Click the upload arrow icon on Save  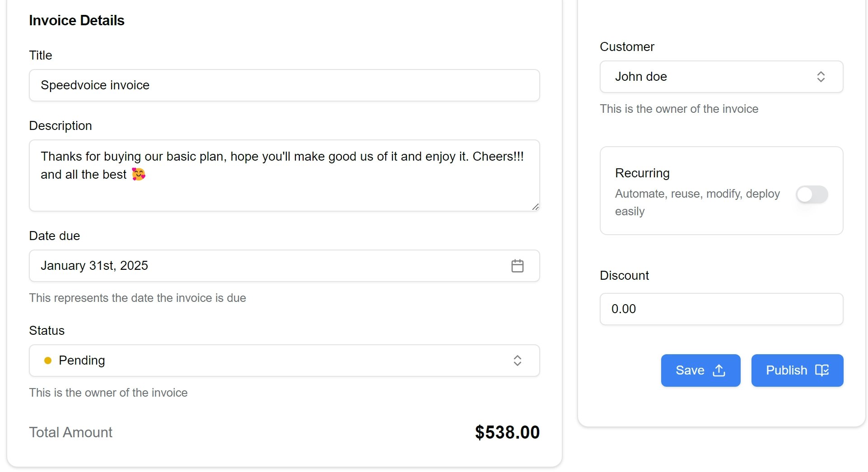coord(719,370)
